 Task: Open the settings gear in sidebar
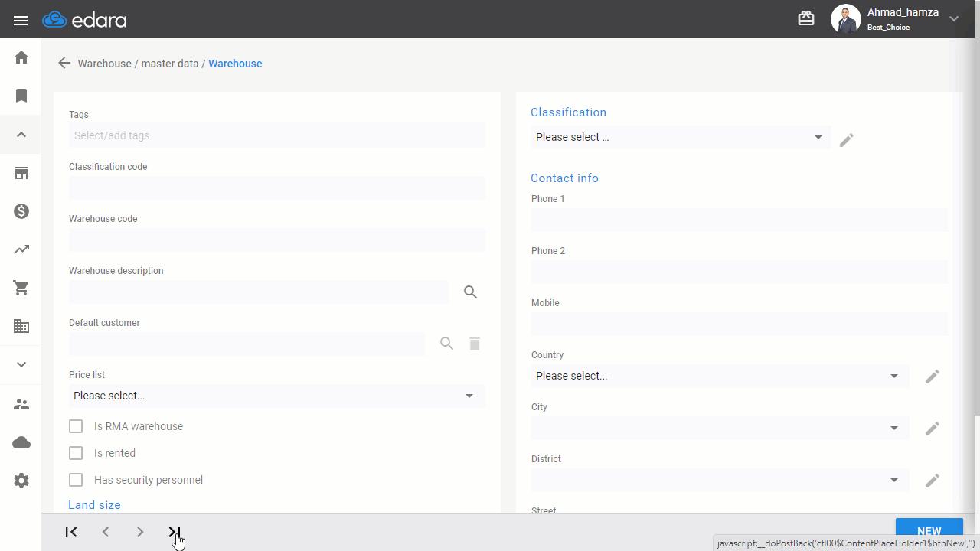(21, 481)
